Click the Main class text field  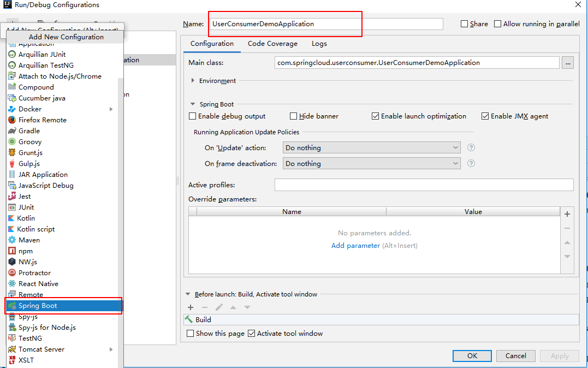tap(417, 63)
